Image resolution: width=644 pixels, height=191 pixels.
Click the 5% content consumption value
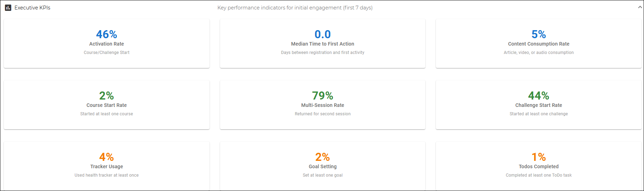[539, 34]
